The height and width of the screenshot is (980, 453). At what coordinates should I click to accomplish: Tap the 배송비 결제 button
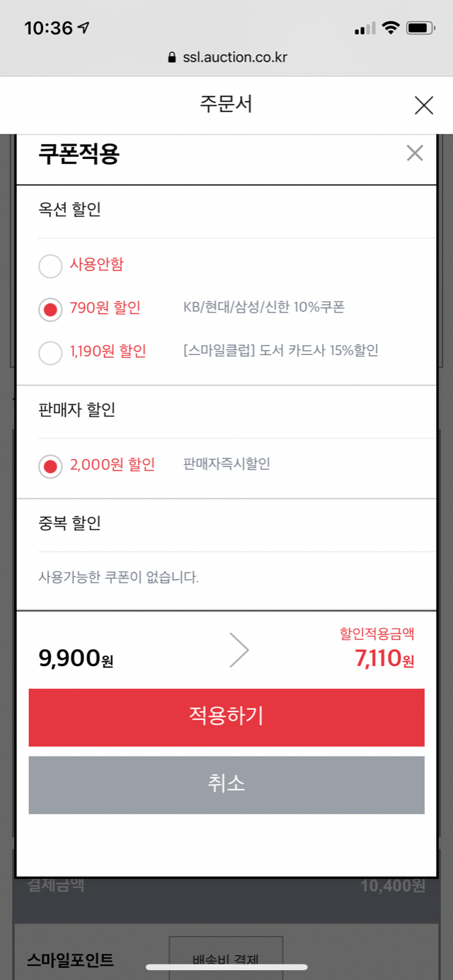tap(226, 959)
